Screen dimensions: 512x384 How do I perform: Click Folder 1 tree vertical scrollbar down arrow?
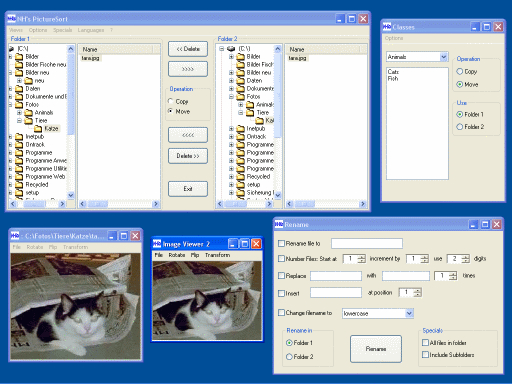coord(71,195)
